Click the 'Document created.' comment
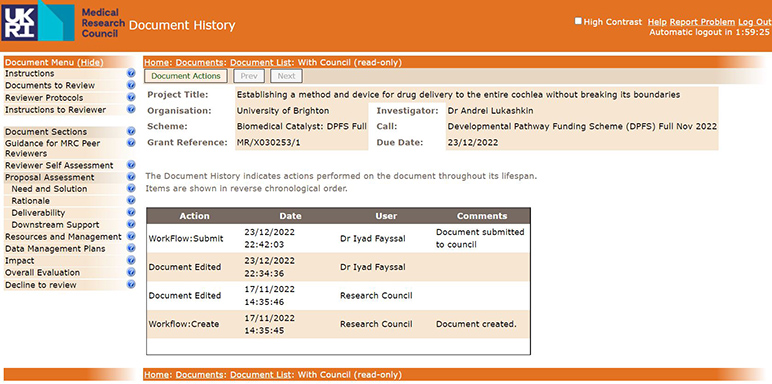Viewport: 772px width, 384px height. [x=476, y=324]
